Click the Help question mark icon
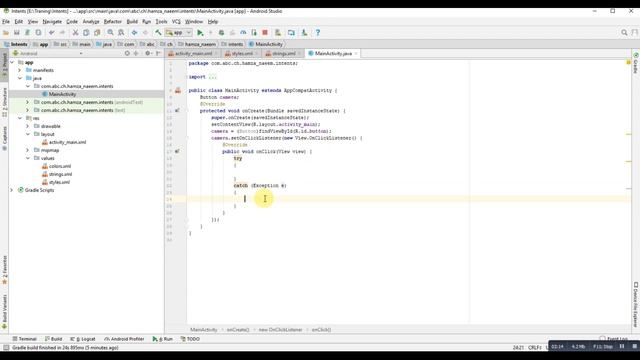Image resolution: width=640 pixels, height=360 pixels. 318,33
